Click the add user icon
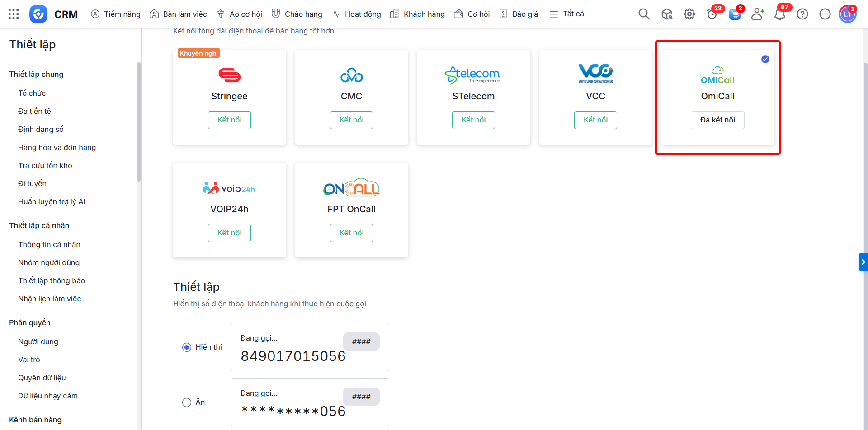 tap(757, 14)
